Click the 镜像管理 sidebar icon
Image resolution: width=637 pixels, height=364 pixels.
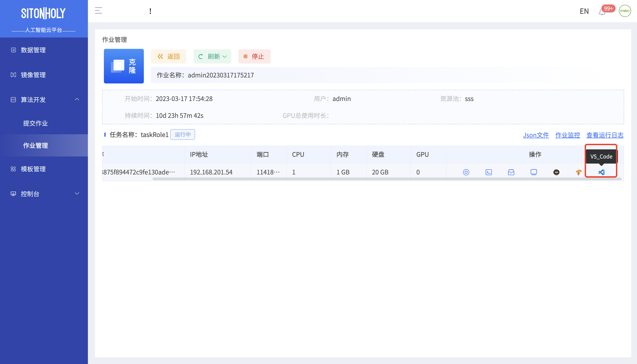tap(14, 75)
